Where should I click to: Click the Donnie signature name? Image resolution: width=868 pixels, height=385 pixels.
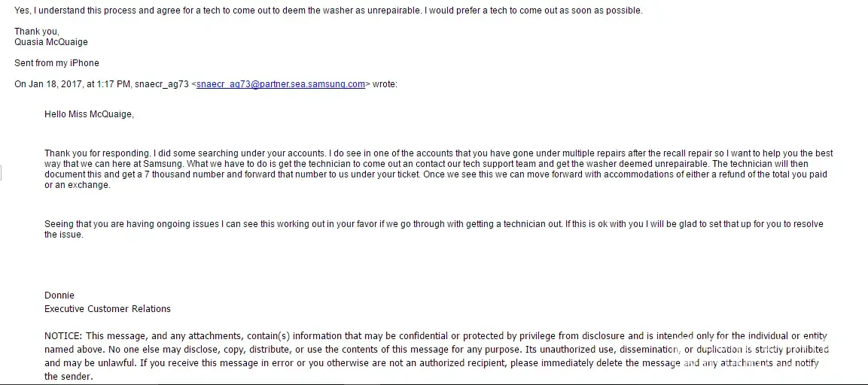point(59,296)
